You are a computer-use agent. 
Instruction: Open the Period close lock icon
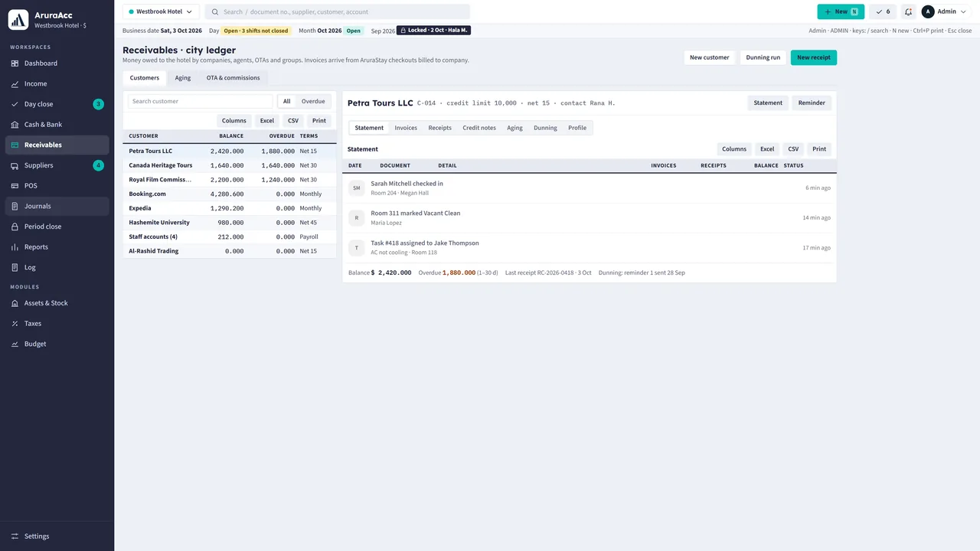click(15, 227)
